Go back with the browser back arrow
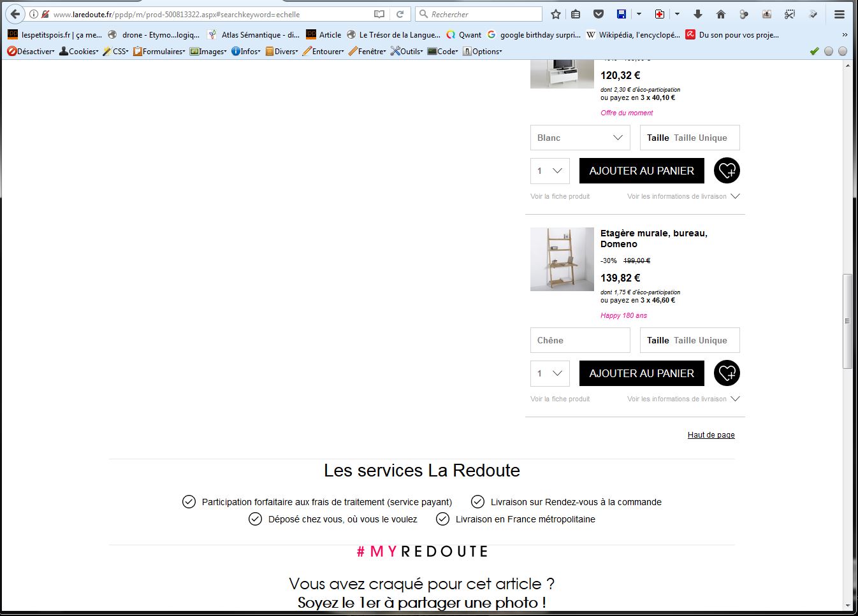858x616 pixels. coord(15,14)
